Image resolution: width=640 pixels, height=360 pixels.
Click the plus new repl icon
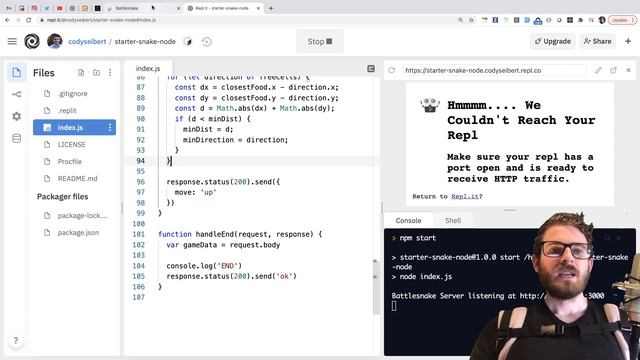(628, 41)
